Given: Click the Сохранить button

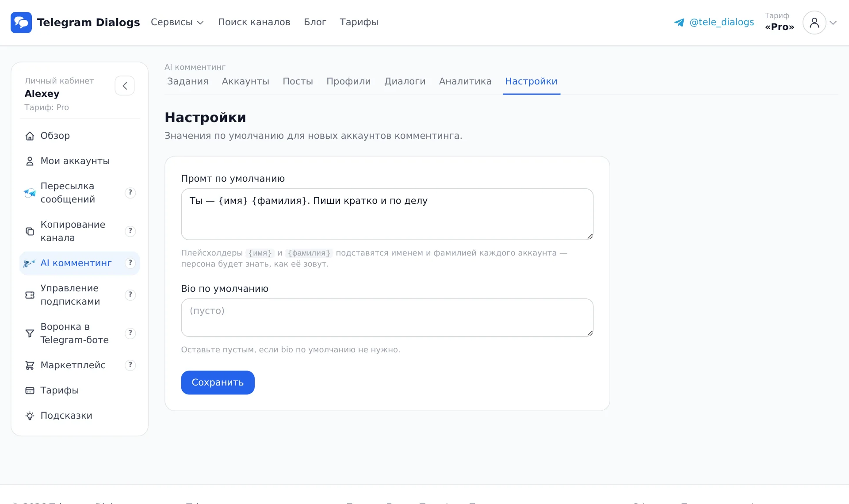Looking at the screenshot, I should point(218,382).
